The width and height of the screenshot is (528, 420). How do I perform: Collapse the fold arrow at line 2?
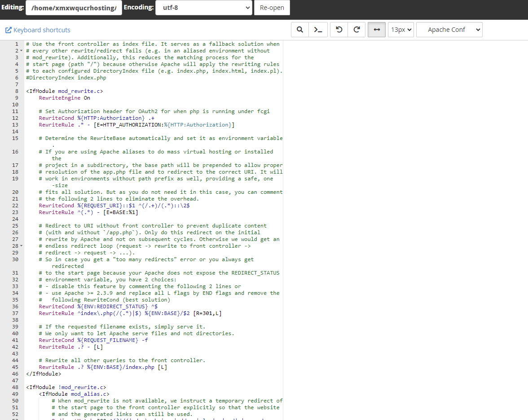coord(21,51)
